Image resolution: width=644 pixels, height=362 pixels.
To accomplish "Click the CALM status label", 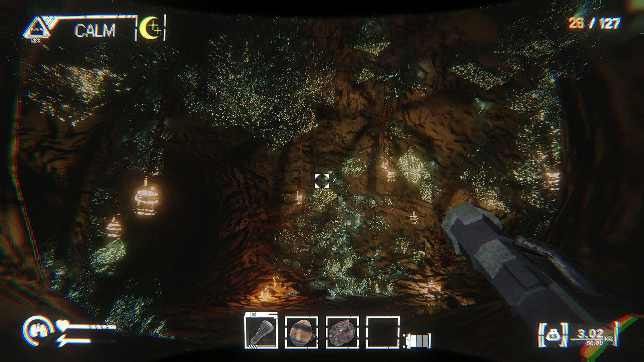I will pos(95,31).
